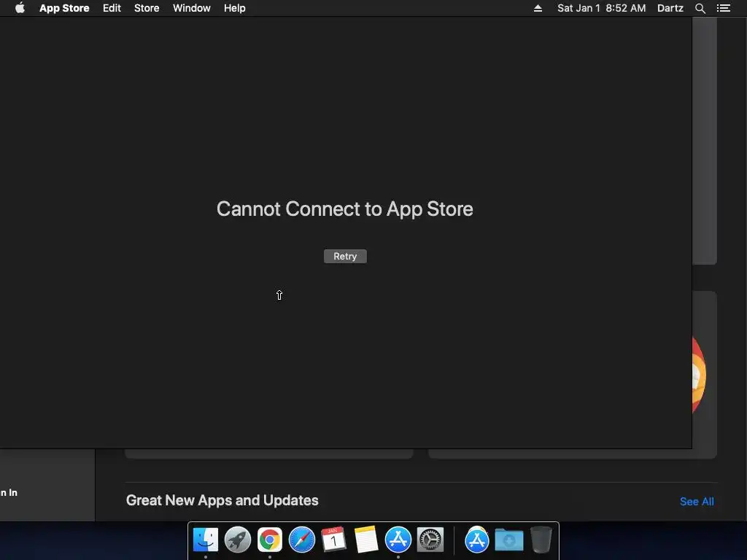The height and width of the screenshot is (560, 747).
Task: Open the date and time clock
Action: (x=602, y=8)
